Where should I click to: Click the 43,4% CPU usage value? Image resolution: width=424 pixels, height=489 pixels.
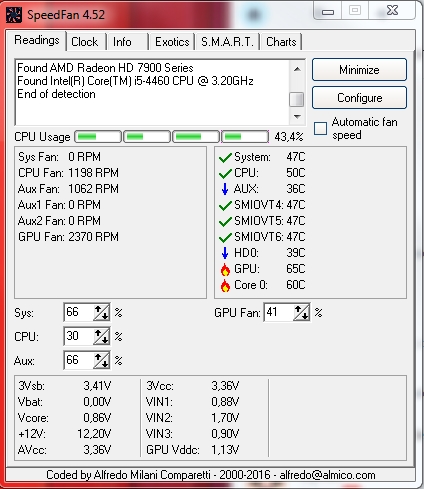[289, 137]
